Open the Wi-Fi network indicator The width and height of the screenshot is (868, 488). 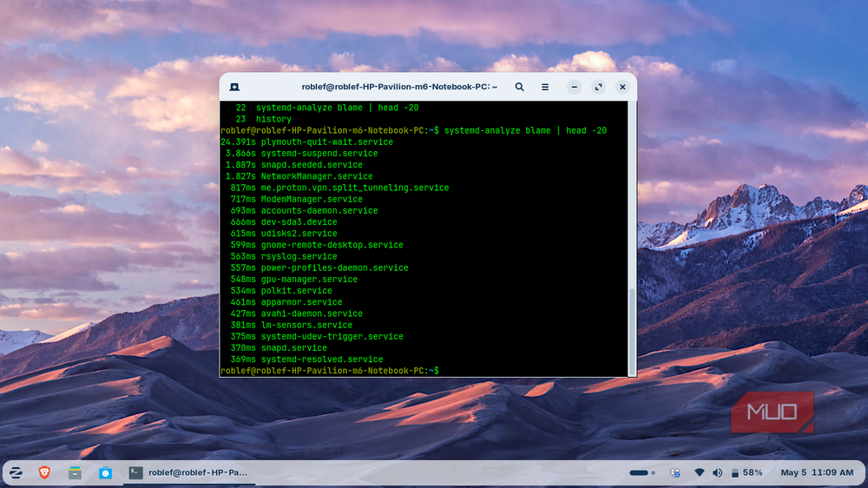click(x=699, y=472)
